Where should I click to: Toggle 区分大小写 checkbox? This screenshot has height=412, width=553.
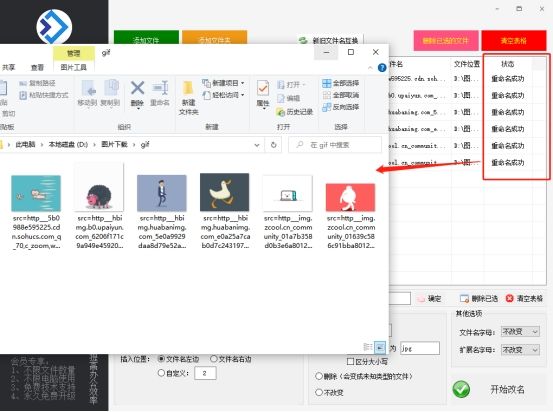tap(350, 362)
